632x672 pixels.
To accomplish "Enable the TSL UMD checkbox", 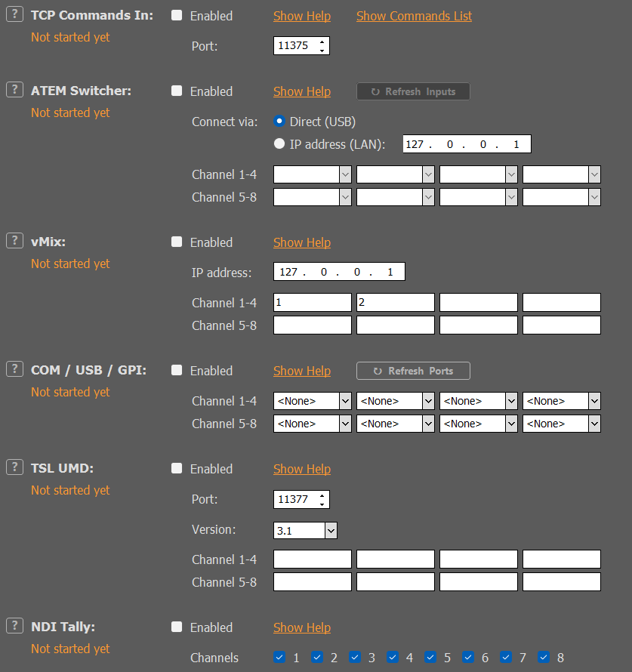I will pyautogui.click(x=177, y=468).
